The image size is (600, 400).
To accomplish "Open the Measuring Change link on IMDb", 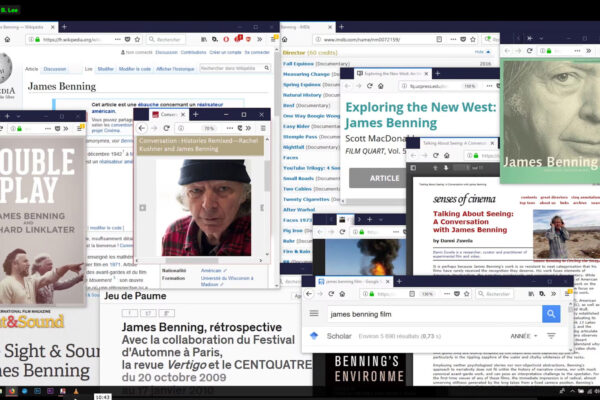I will [x=306, y=74].
